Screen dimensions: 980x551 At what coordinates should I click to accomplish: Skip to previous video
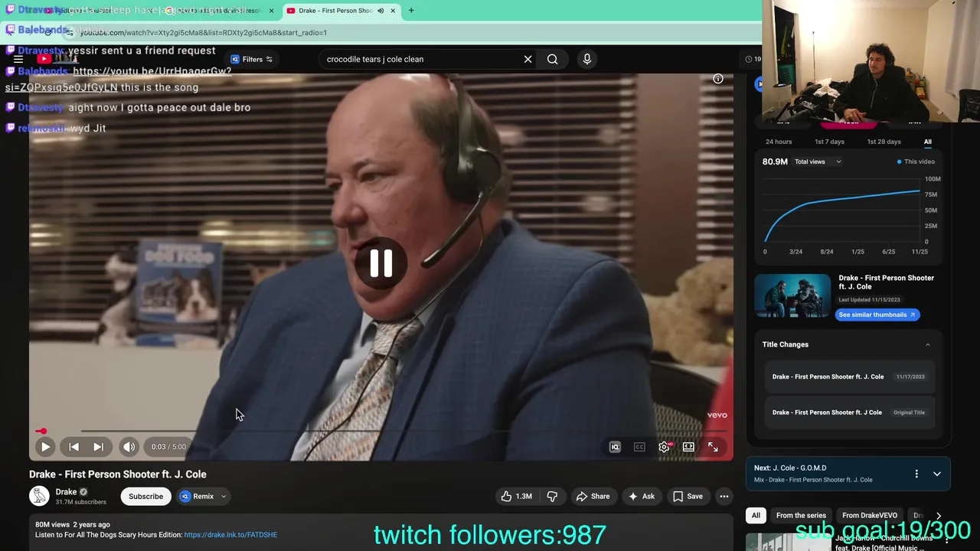pyautogui.click(x=73, y=447)
